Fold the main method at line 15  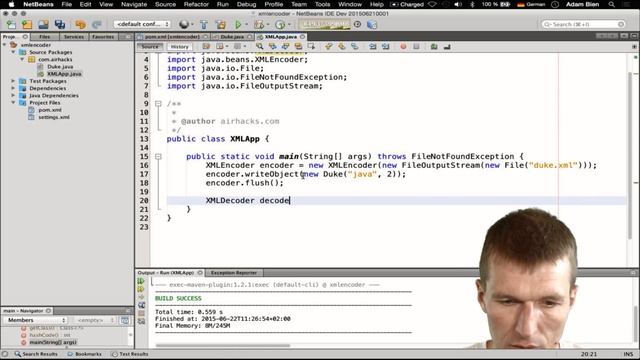click(x=158, y=156)
